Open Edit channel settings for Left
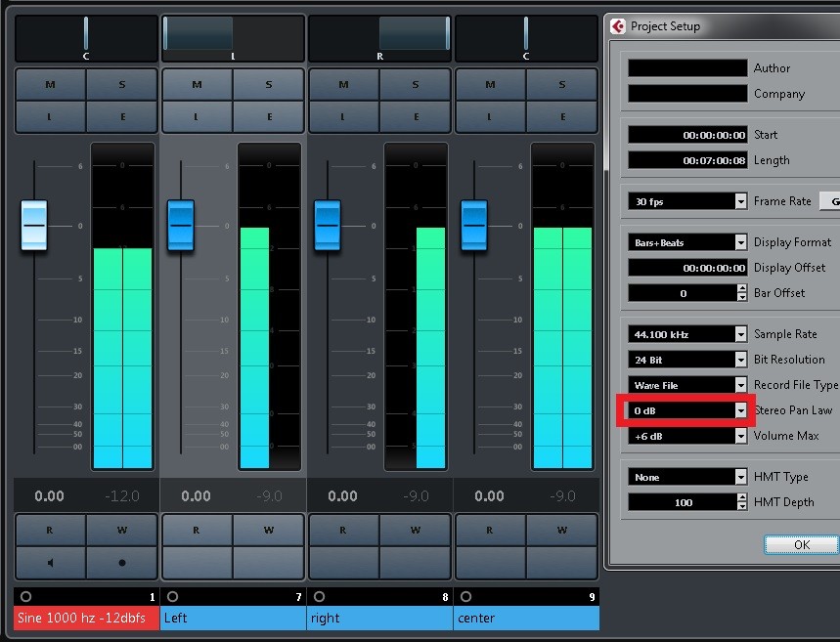The image size is (840, 642). [x=268, y=116]
